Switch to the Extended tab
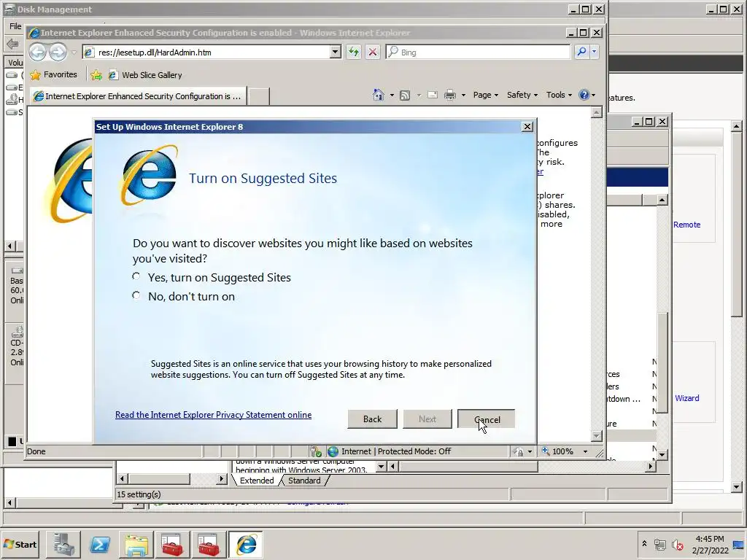 [257, 481]
